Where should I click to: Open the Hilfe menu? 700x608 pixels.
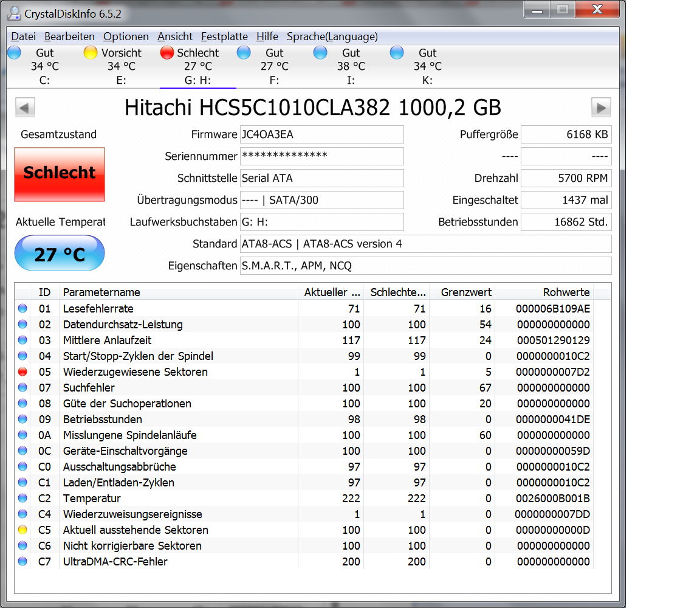tap(267, 36)
